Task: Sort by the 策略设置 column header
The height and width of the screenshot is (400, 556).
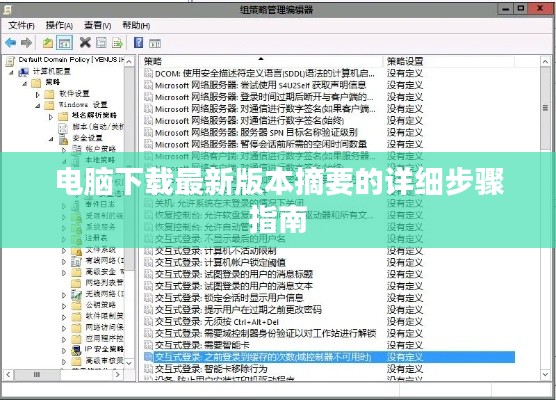Action: tap(448, 61)
